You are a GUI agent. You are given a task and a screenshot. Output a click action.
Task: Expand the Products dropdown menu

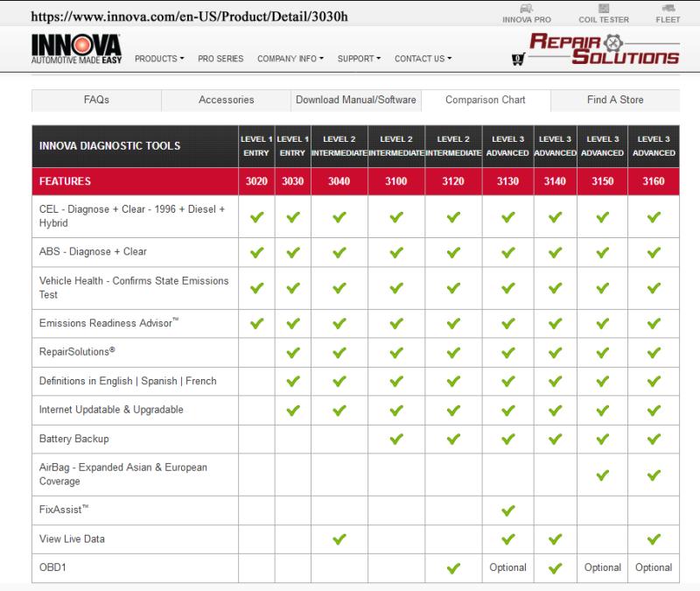tap(159, 59)
